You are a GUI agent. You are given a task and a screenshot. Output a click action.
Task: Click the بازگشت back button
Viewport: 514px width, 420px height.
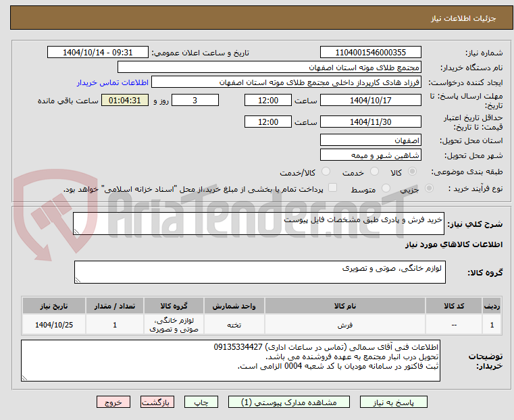tap(157, 402)
